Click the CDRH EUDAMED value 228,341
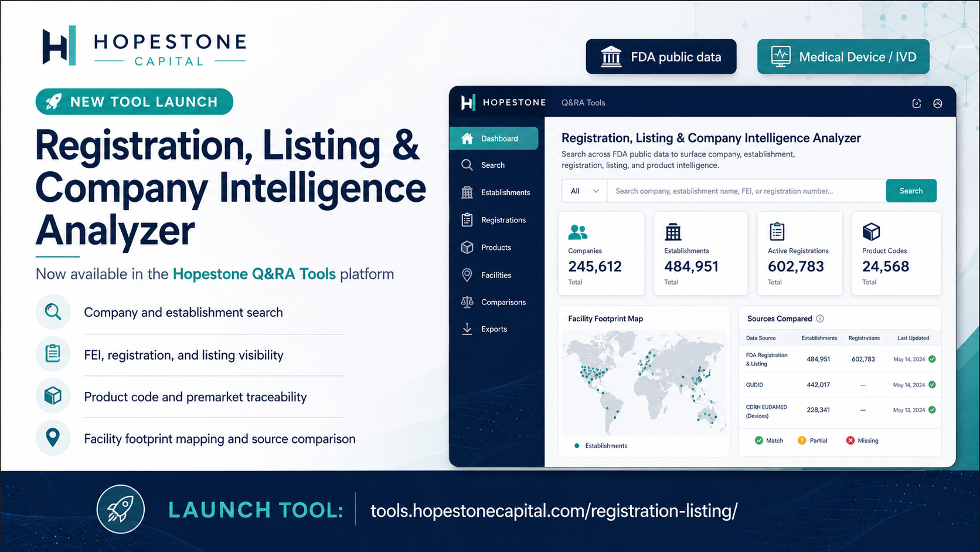The image size is (980, 552). click(x=818, y=410)
